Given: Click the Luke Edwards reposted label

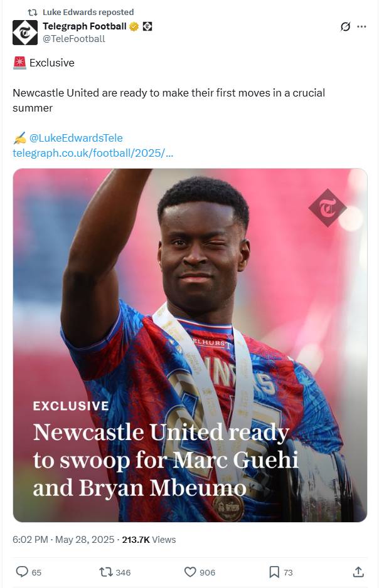Looking at the screenshot, I should coord(88,13).
